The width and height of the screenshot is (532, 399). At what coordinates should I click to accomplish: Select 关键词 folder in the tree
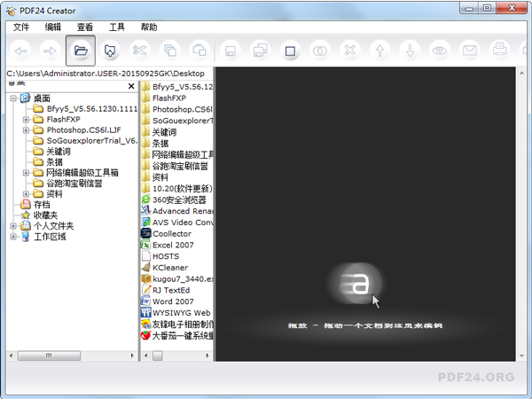[x=59, y=152]
